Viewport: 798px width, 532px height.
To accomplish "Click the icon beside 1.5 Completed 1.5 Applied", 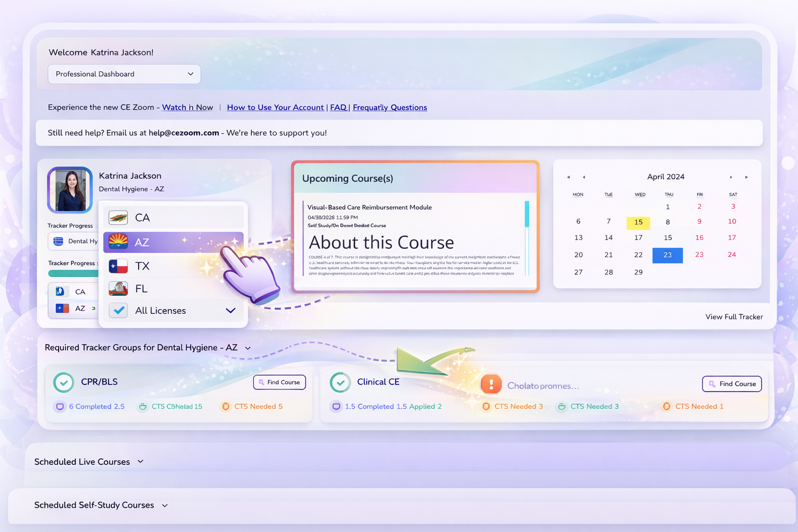I will (336, 406).
